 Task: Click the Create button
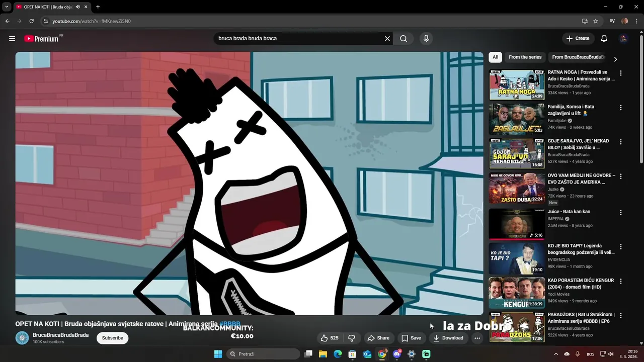[578, 39]
